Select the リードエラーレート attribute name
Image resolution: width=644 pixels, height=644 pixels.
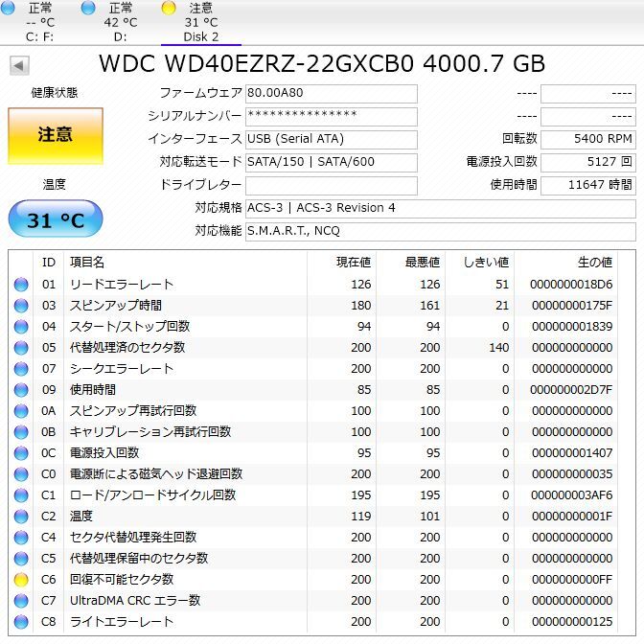pyautogui.click(x=122, y=285)
